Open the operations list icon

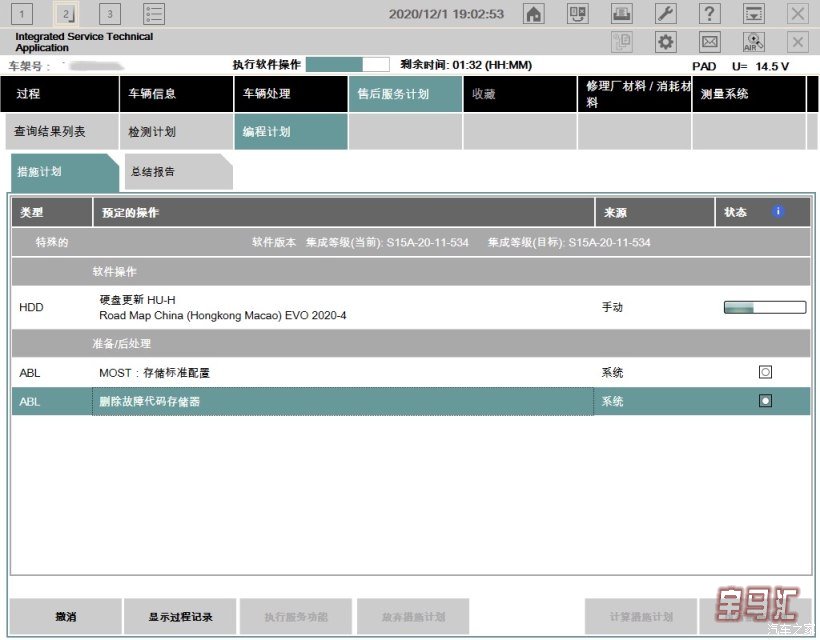154,14
